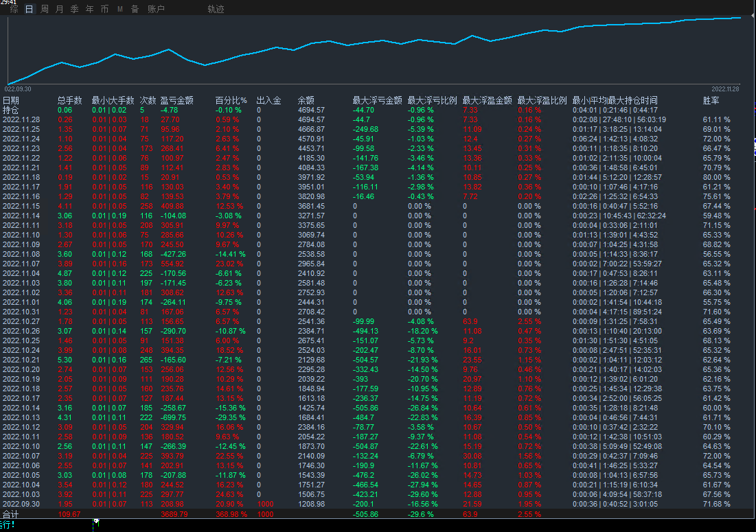Screen dimensions: 756x532
Task: Open the 备 notes tab
Action: pos(135,9)
